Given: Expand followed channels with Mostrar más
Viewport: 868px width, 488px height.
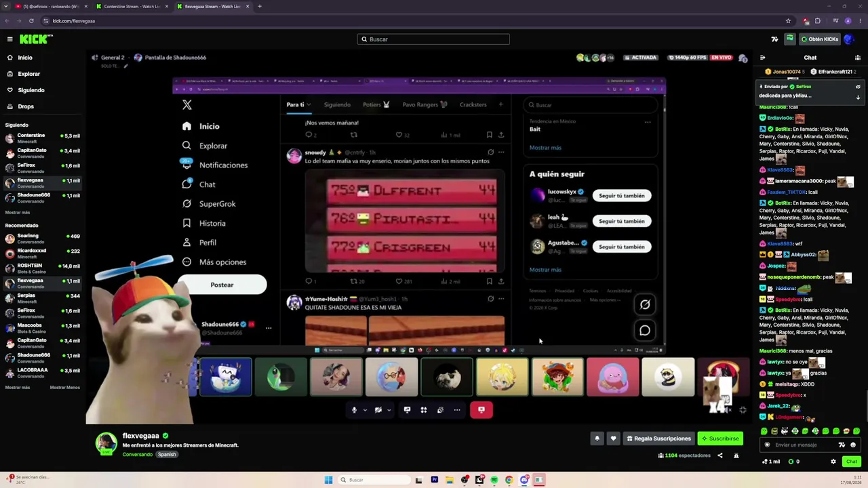Looking at the screenshot, I should (18, 213).
